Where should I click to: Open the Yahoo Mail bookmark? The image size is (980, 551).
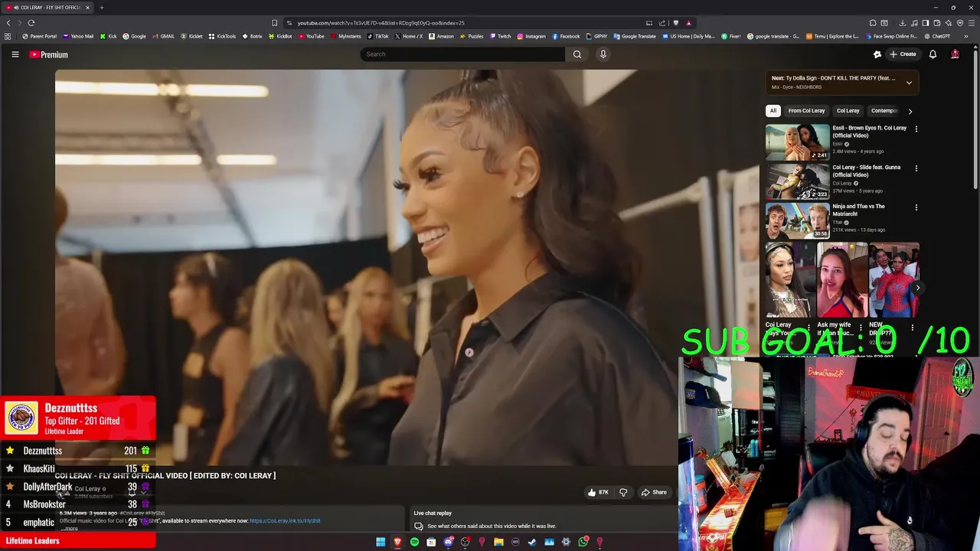[78, 36]
